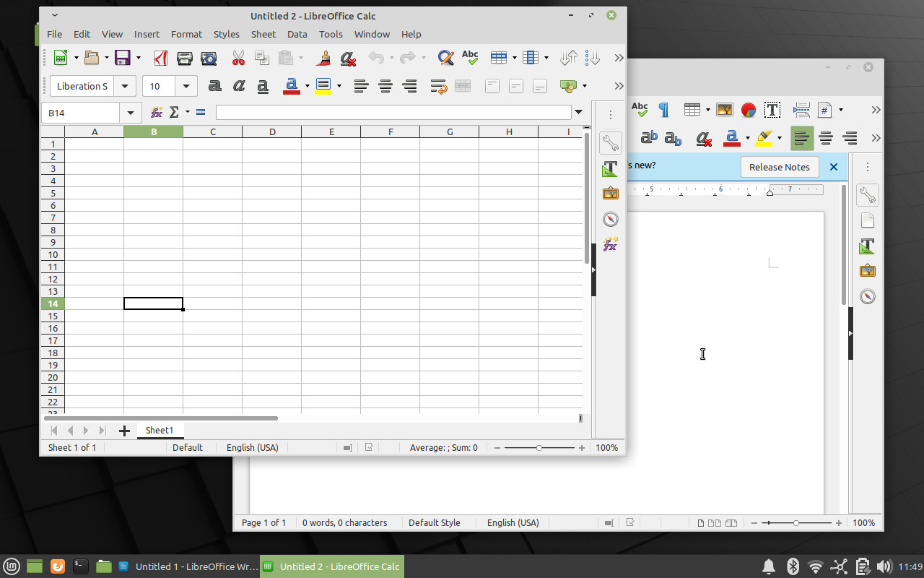924x578 pixels.
Task: Show more Calc standard toolbar items
Action: (x=619, y=58)
